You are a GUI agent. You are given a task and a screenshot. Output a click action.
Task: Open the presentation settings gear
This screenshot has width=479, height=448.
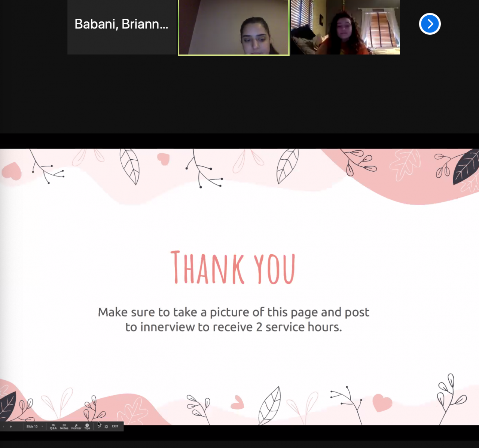pos(106,426)
